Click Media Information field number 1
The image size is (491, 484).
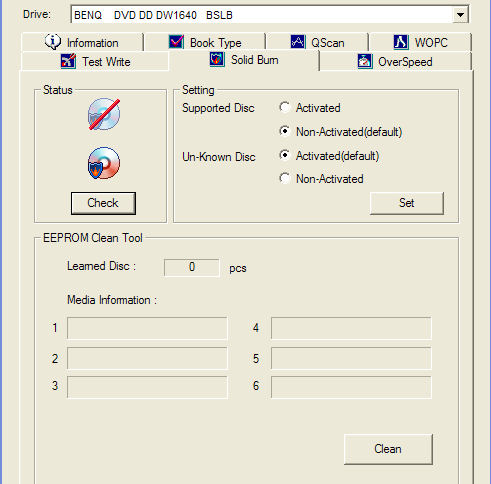[x=147, y=328]
